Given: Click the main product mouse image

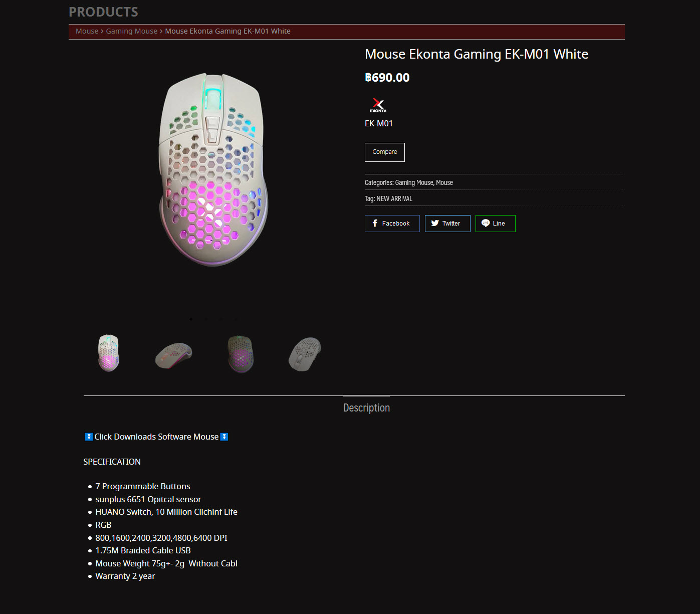Looking at the screenshot, I should 213,169.
